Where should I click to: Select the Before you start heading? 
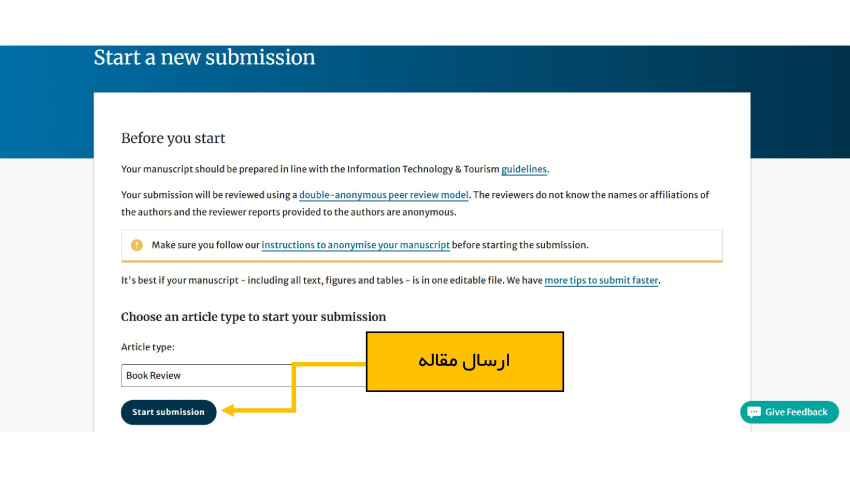click(x=173, y=138)
